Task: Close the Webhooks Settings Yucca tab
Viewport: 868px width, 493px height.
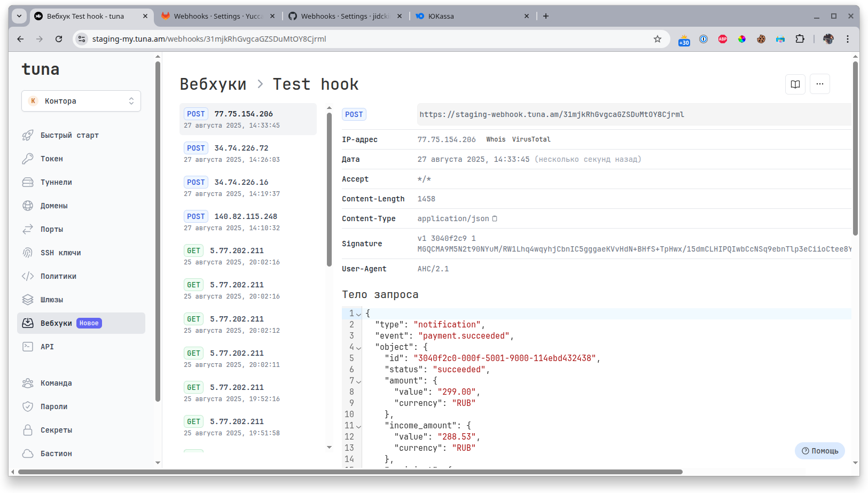Action: click(272, 16)
